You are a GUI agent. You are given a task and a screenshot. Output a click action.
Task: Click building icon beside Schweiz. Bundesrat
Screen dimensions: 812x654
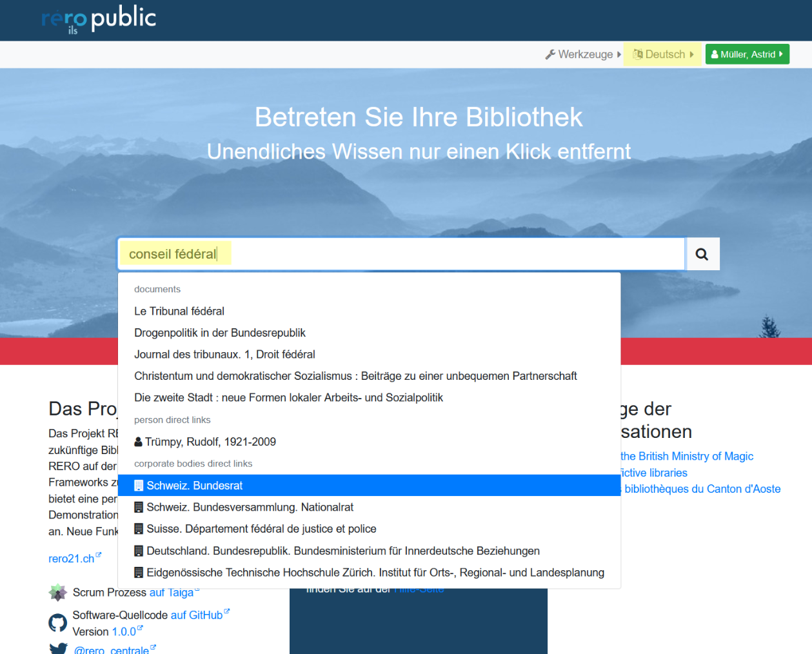click(139, 486)
